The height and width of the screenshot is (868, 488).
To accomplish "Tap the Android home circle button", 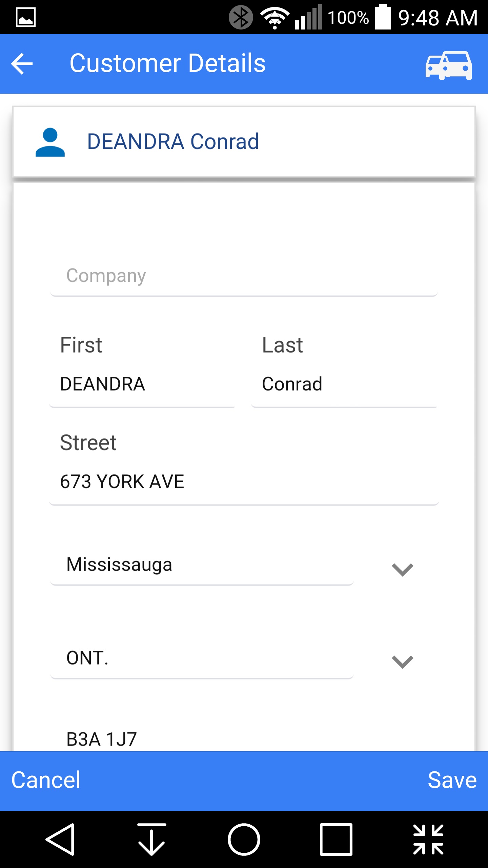I will tap(244, 839).
